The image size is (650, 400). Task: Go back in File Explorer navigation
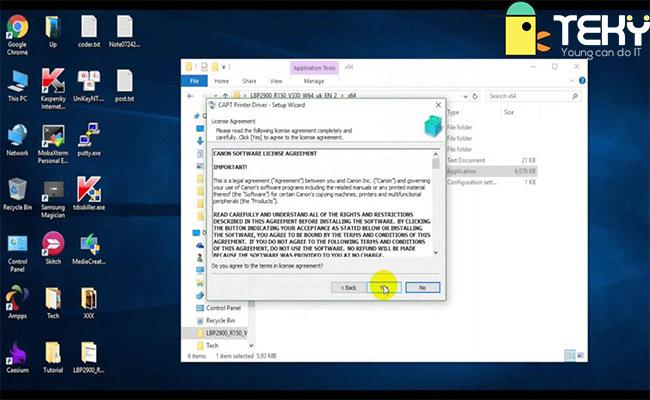tap(190, 96)
